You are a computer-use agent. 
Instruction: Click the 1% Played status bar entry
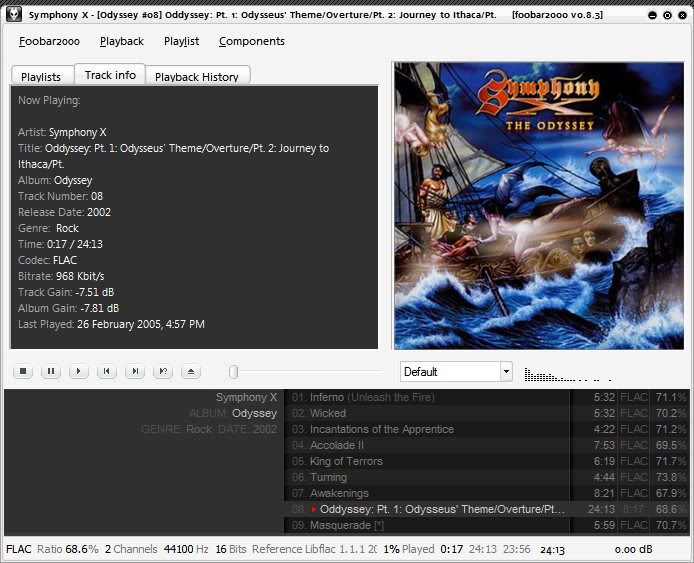click(409, 549)
